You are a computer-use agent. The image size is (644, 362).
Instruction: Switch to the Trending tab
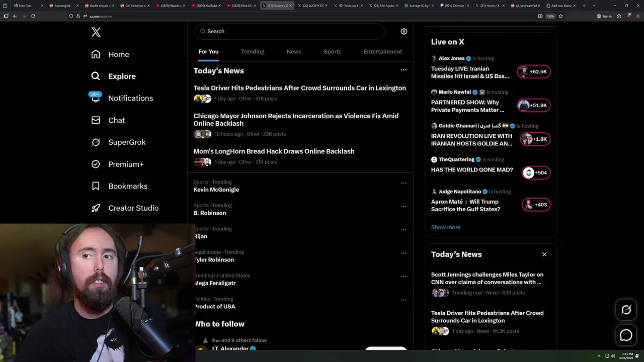253,51
